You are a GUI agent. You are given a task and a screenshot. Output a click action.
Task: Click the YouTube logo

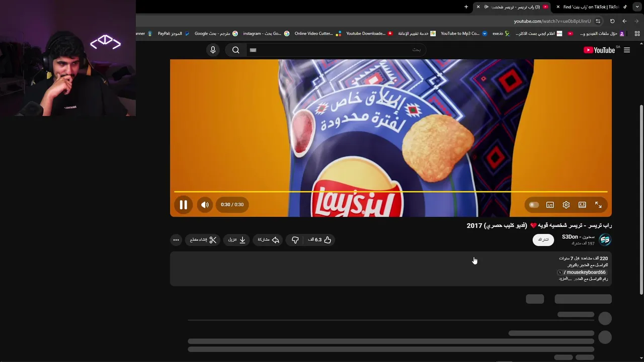click(599, 50)
